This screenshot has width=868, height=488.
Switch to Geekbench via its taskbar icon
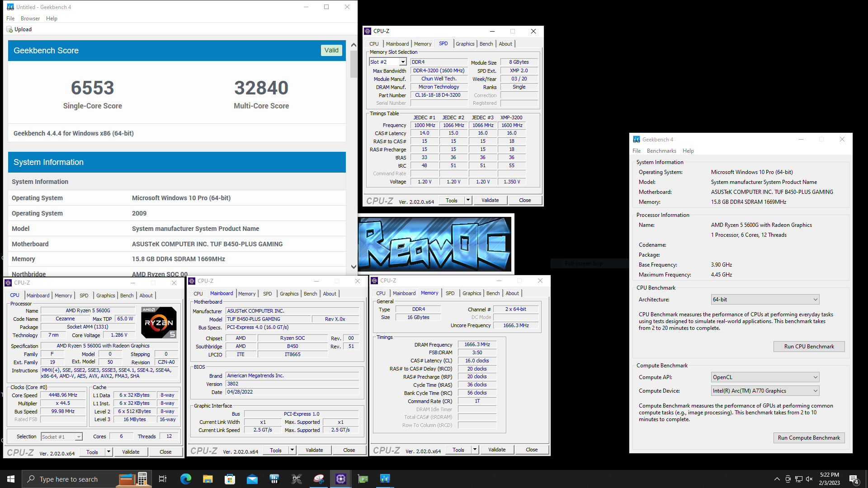tap(385, 479)
